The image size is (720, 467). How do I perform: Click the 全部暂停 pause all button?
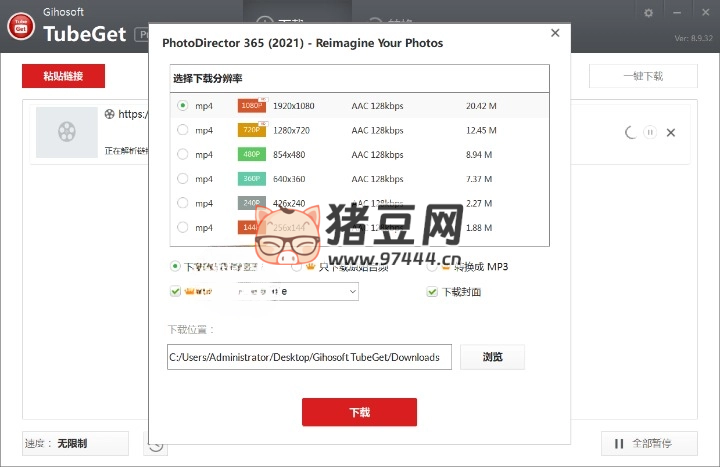pos(648,443)
